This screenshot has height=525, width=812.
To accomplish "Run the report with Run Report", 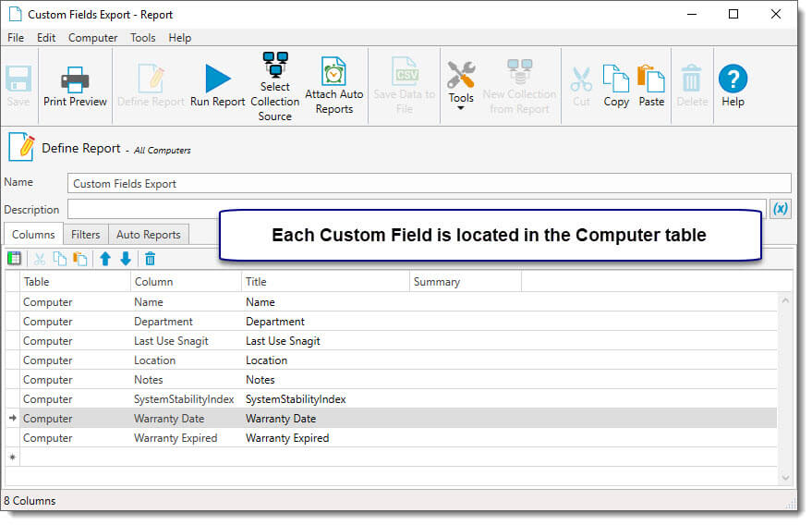I will pos(217,86).
